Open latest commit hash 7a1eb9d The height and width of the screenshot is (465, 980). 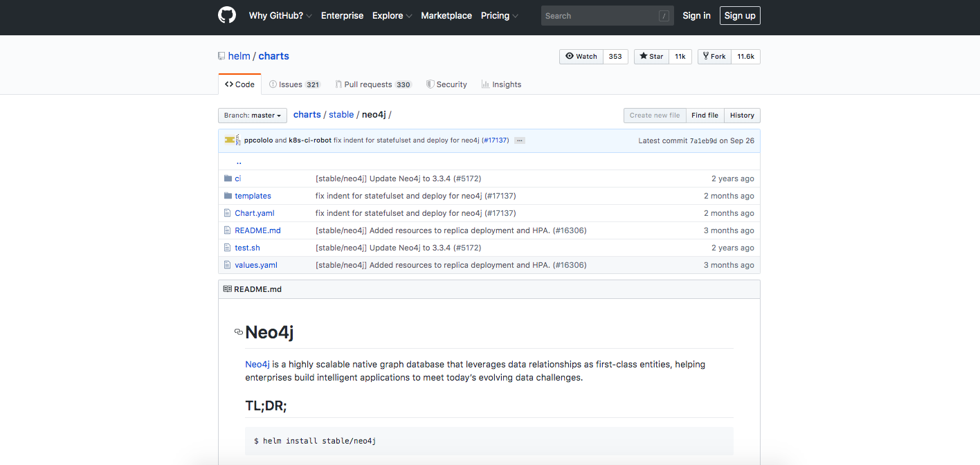pyautogui.click(x=703, y=140)
